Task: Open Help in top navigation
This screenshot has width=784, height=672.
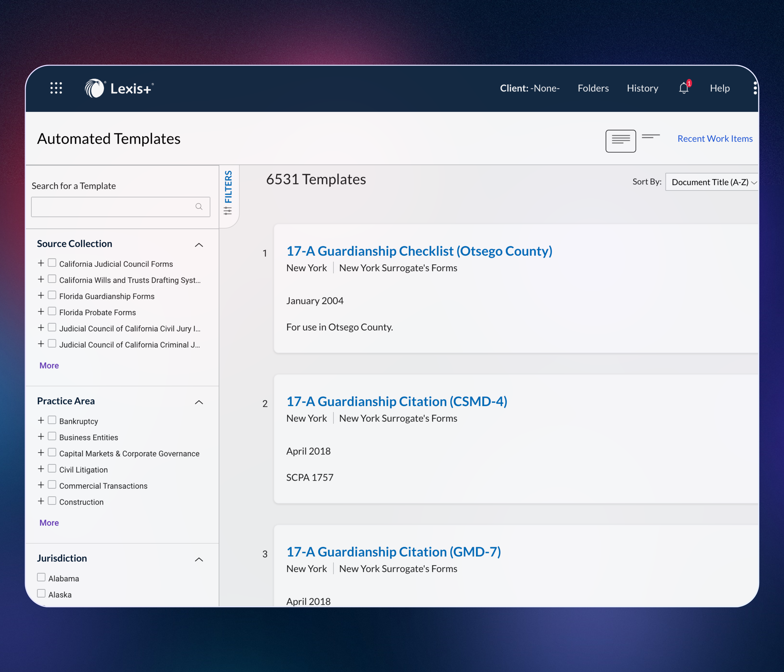Action: pos(720,88)
